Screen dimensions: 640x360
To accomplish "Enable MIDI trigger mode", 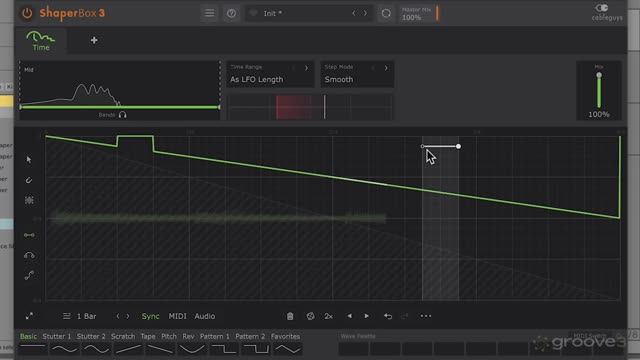I will 178,316.
